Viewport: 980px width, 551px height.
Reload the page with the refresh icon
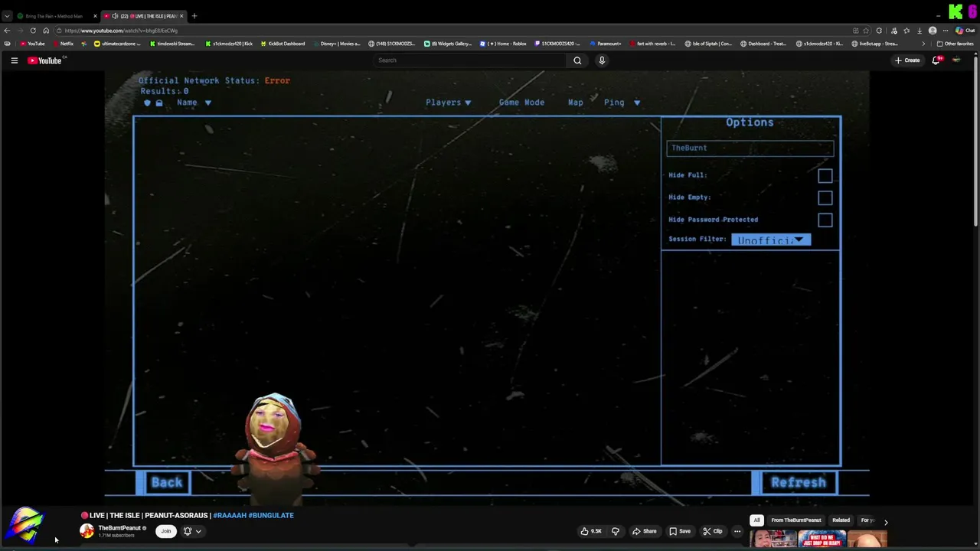33,31
